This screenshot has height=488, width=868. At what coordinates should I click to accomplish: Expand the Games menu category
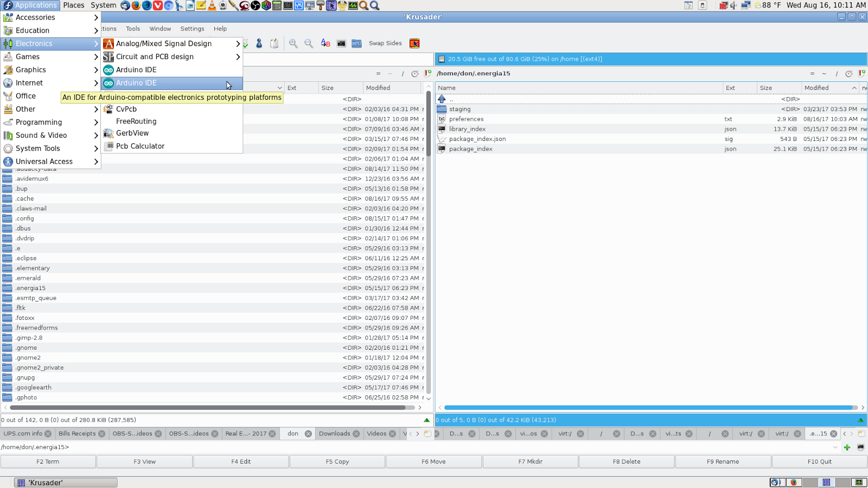tap(50, 57)
